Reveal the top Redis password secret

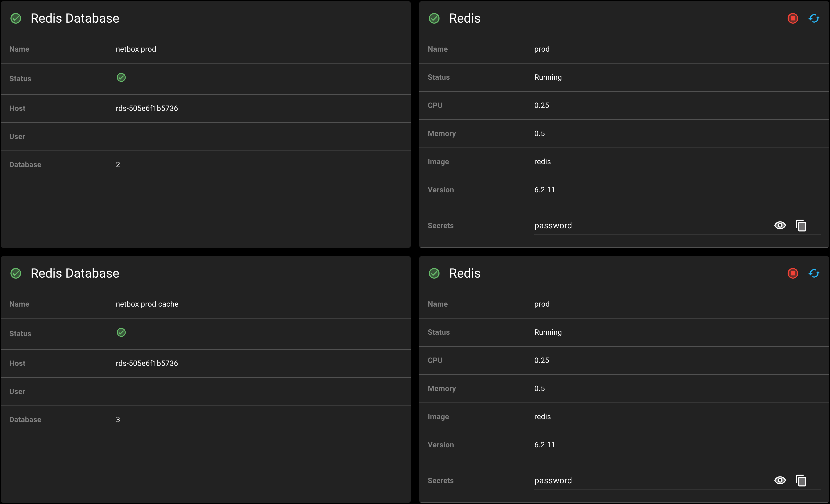[780, 225]
